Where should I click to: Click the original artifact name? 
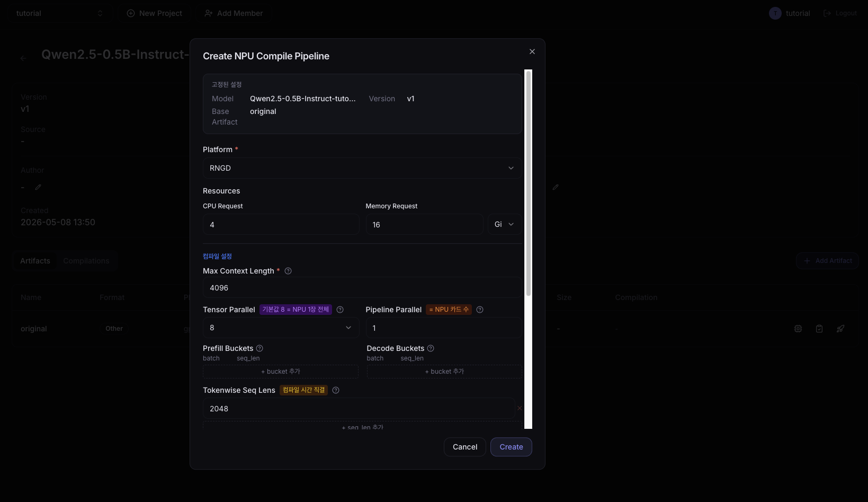click(x=34, y=329)
